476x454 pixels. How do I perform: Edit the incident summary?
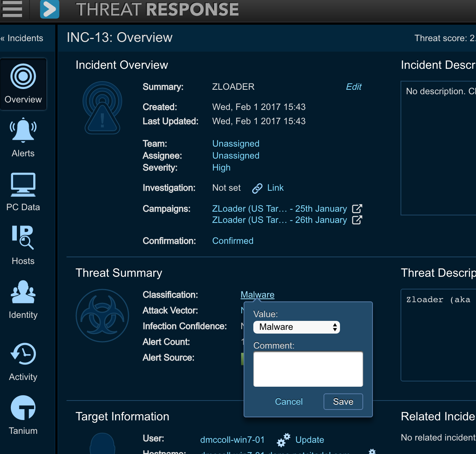point(353,87)
